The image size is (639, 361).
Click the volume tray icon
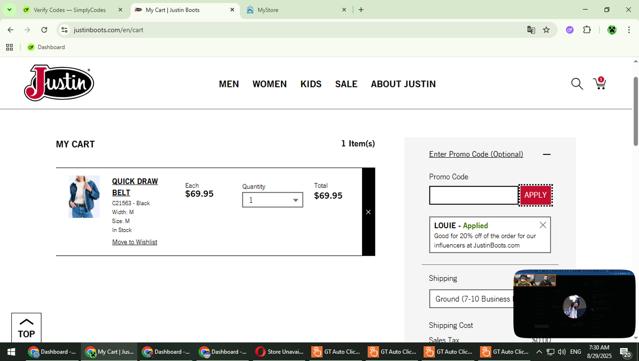point(562,352)
